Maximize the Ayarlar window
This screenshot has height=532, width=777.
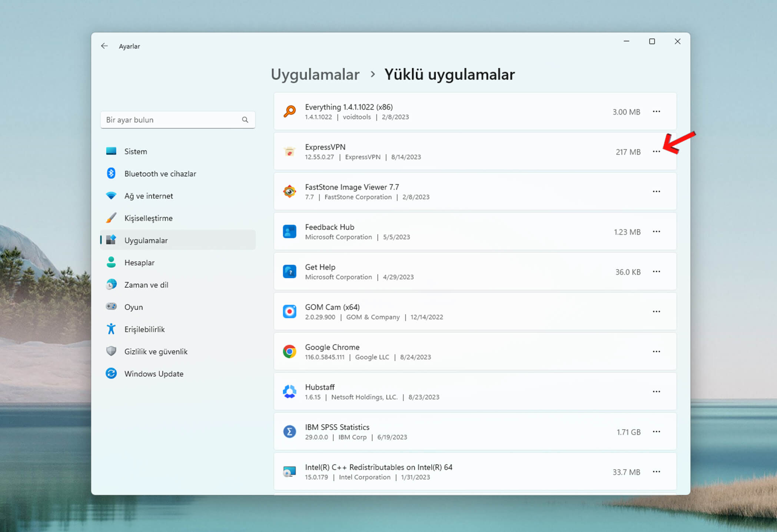652,41
